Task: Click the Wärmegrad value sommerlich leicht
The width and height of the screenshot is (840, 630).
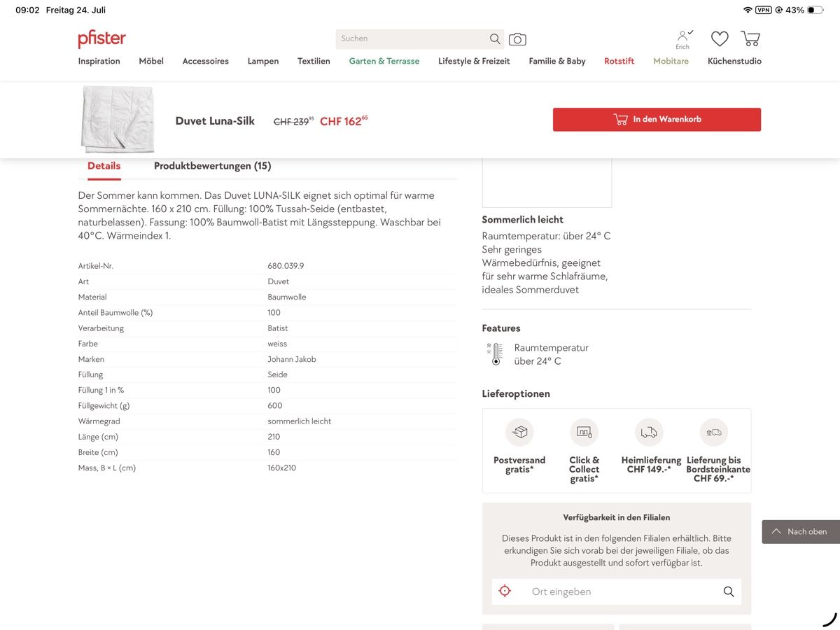Action: pos(300,421)
